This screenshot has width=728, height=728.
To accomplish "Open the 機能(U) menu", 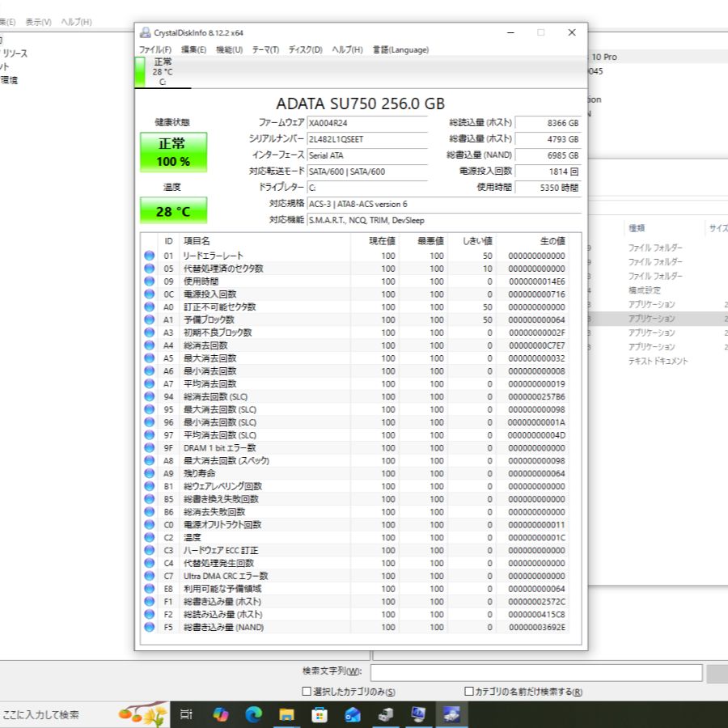I will tap(229, 50).
